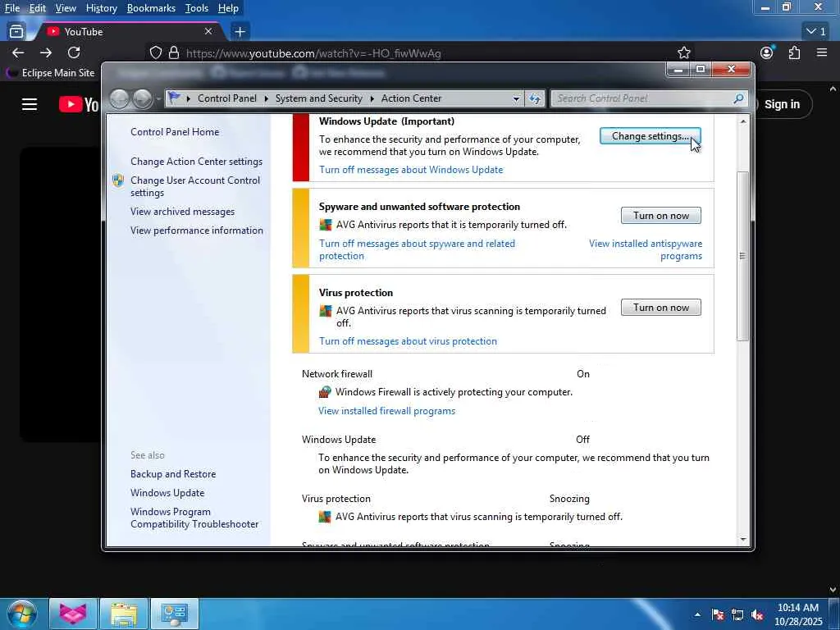The width and height of the screenshot is (840, 630).
Task: Open the network tray icon
Action: click(737, 614)
